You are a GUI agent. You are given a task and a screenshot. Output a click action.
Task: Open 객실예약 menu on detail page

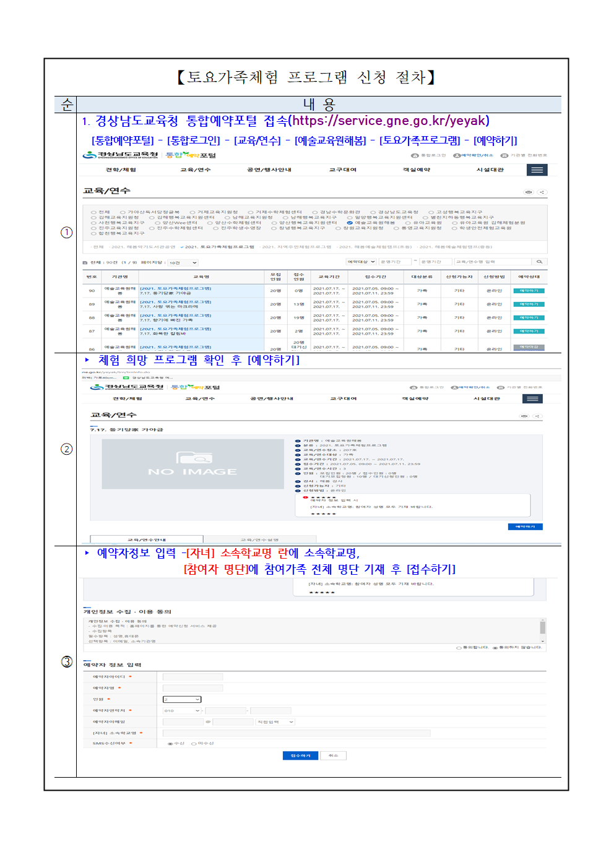click(415, 398)
